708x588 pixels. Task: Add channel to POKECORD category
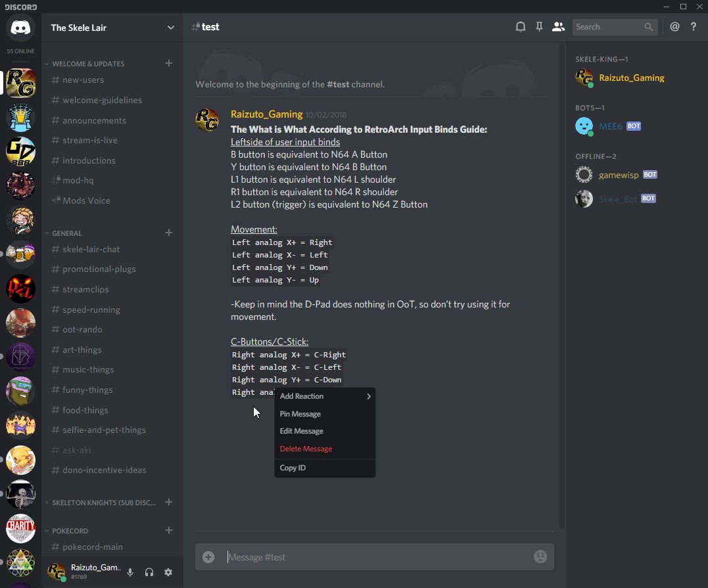tap(169, 530)
